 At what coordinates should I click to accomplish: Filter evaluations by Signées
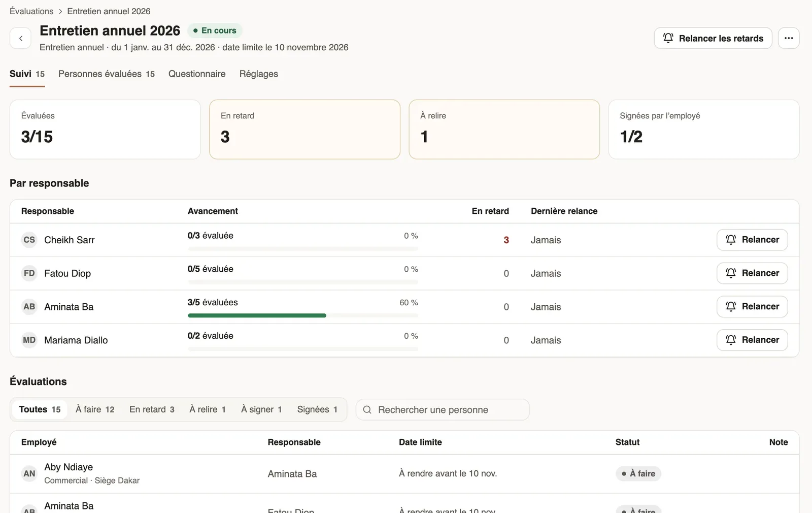tap(317, 409)
